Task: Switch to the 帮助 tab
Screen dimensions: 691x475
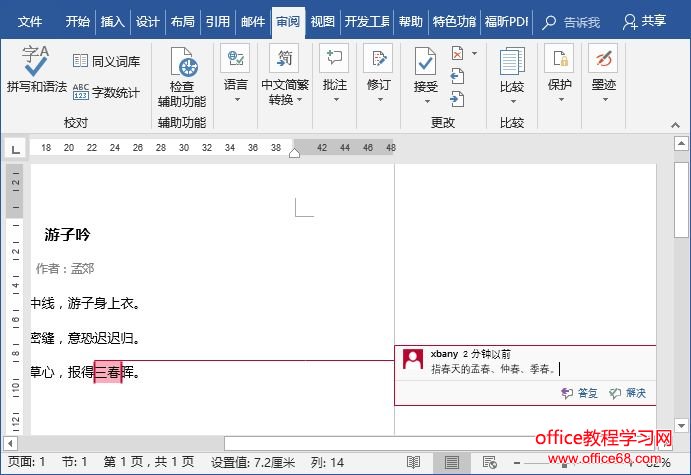Action: [410, 22]
